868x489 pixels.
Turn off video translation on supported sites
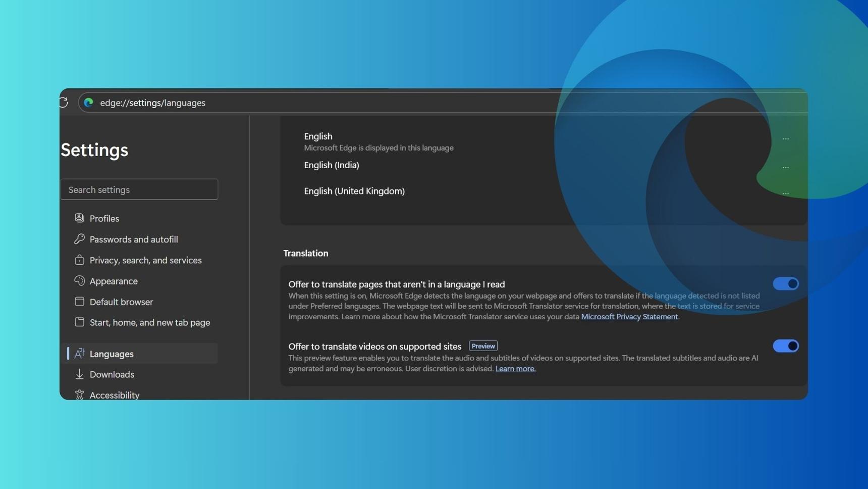pos(785,346)
